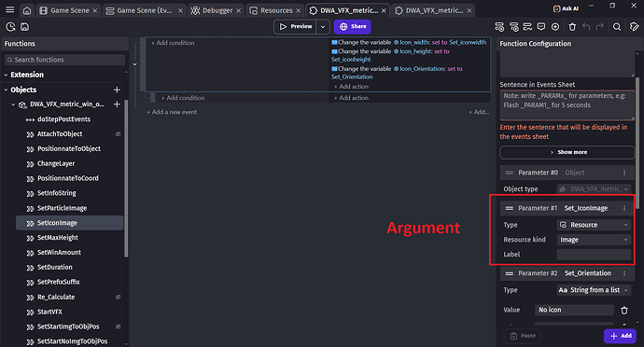644x347 pixels.
Task: Click Sentence in Events Sheet textbox
Action: (x=567, y=105)
